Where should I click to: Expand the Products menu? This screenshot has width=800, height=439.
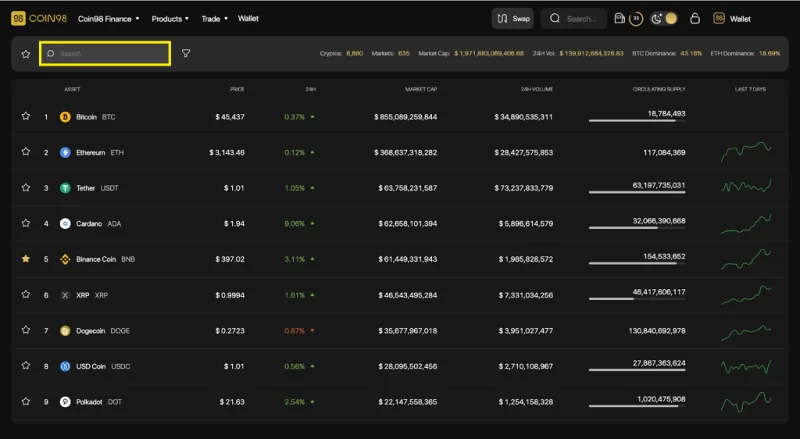tap(170, 19)
